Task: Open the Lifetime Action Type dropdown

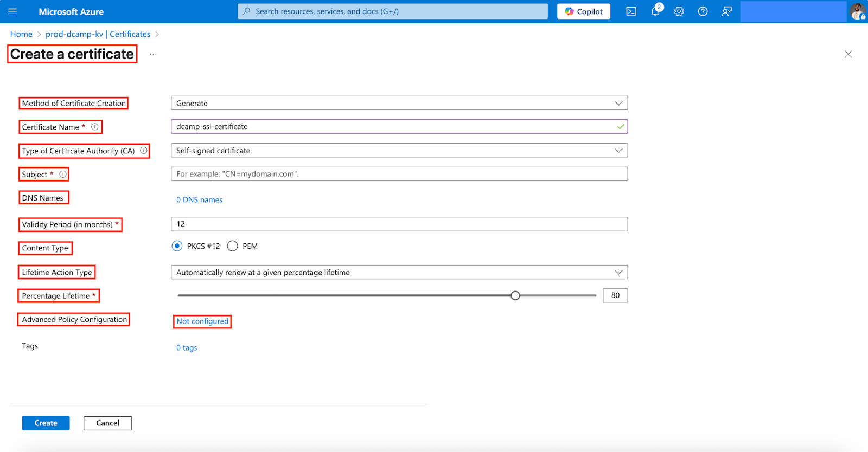Action: point(399,272)
